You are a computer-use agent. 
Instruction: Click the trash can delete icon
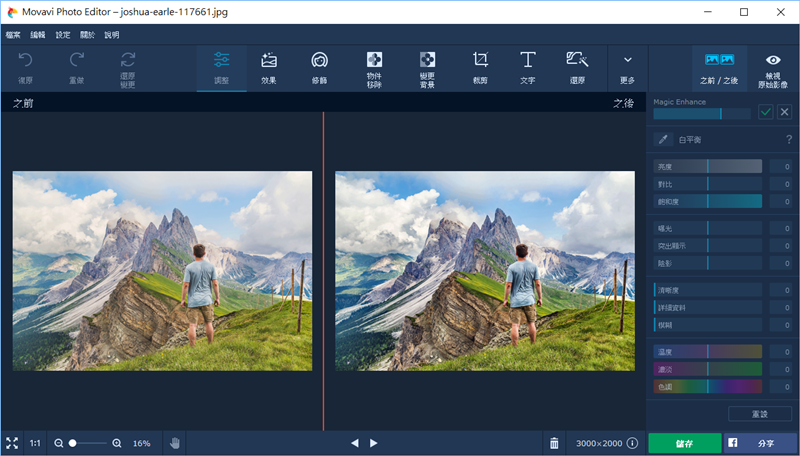pos(554,443)
